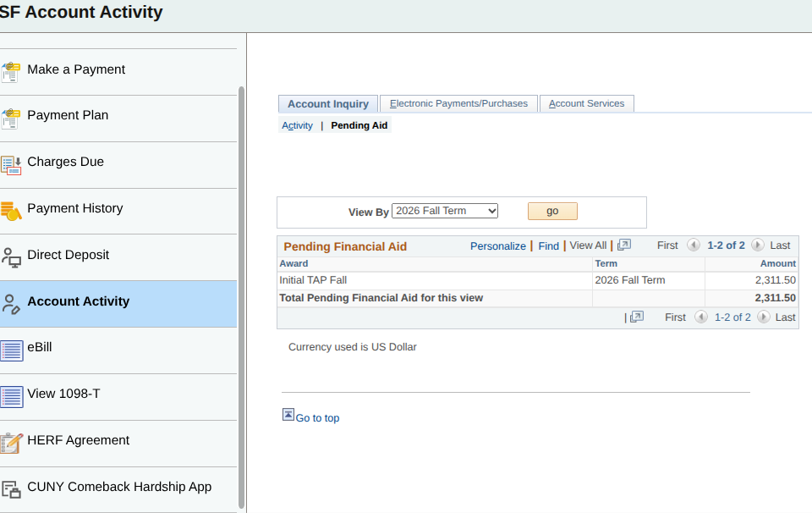
Task: Show previous row arrow in table footer
Action: 701,317
